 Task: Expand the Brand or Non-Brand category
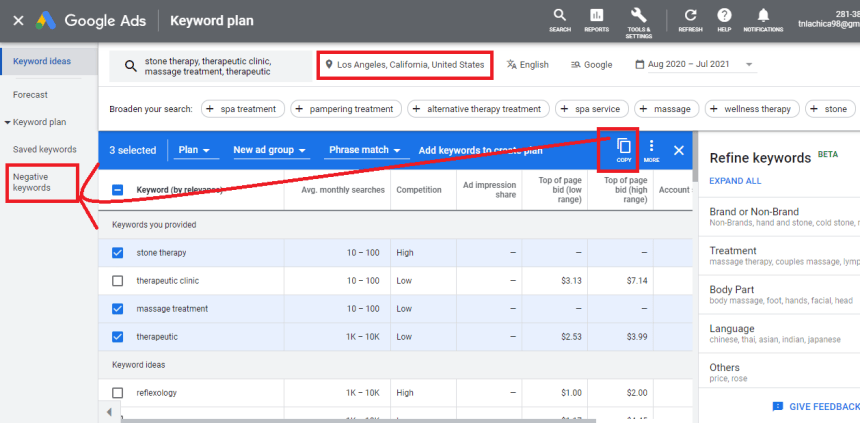click(779, 217)
